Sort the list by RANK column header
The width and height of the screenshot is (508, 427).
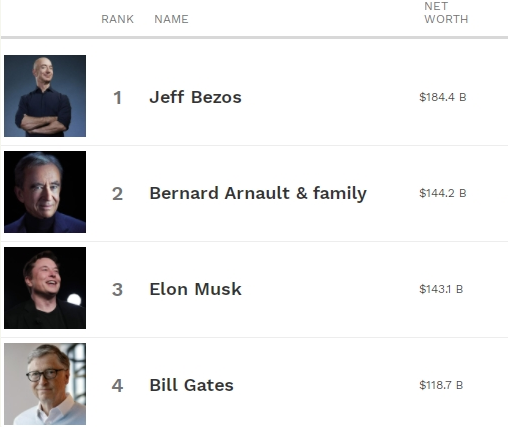coord(117,19)
